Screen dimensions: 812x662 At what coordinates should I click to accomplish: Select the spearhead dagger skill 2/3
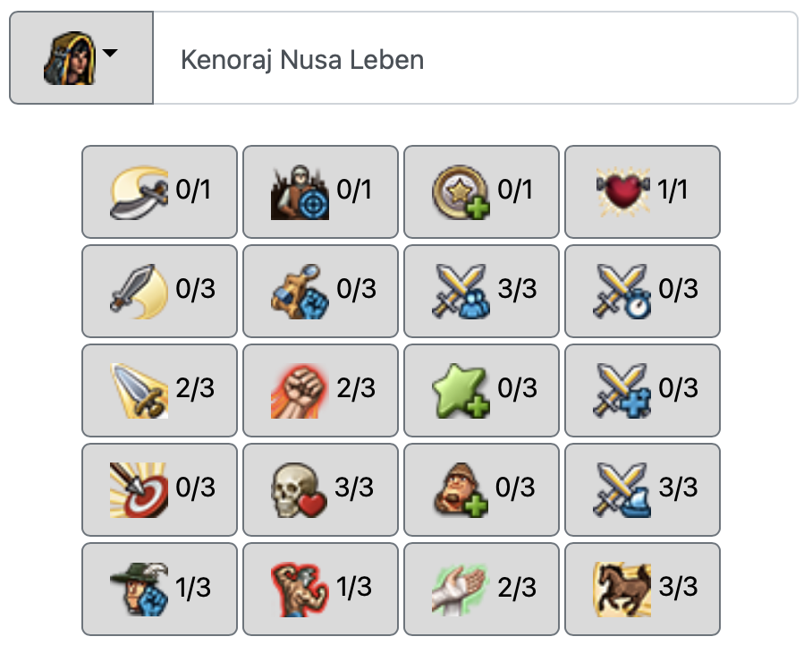click(x=159, y=389)
